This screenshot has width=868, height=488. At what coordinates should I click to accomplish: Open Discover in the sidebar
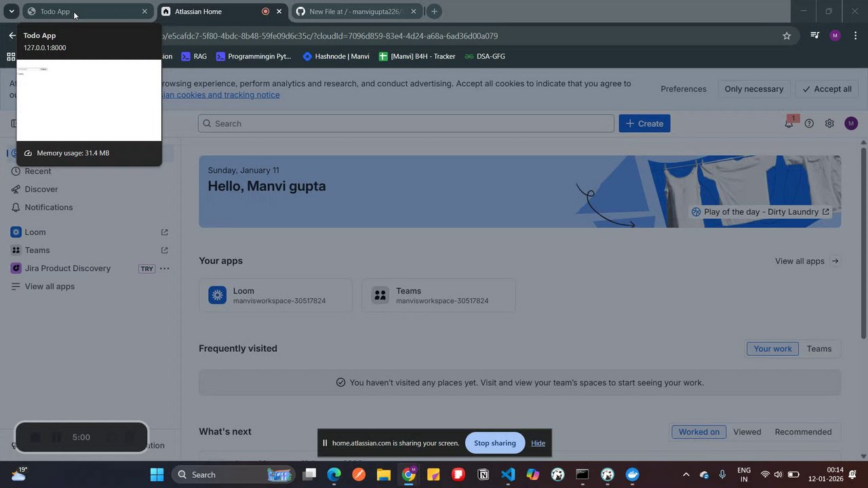pyautogui.click(x=41, y=189)
